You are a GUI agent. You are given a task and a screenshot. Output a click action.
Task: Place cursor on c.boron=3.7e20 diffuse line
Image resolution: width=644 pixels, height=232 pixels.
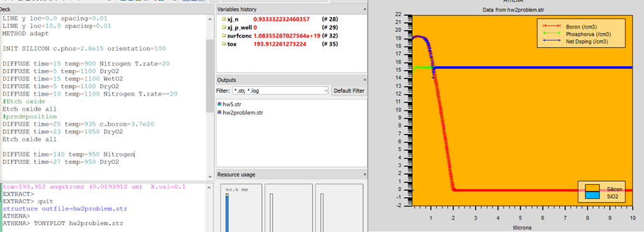[78, 124]
